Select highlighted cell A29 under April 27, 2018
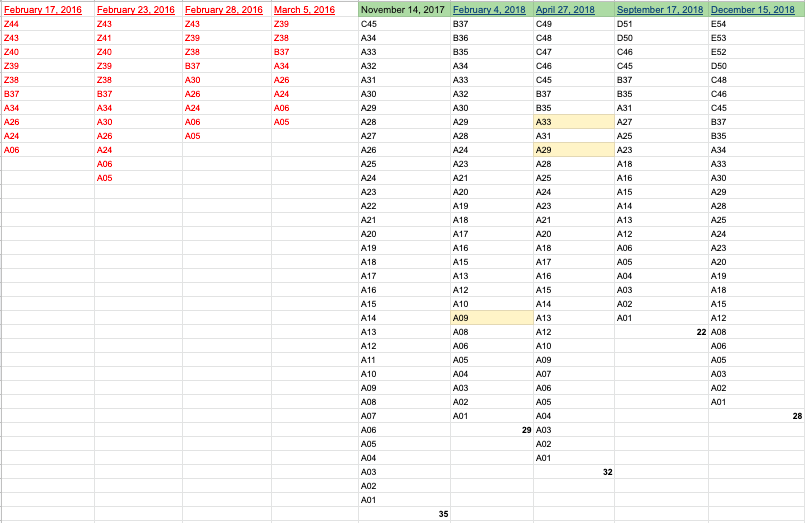Viewport: 805px width, 523px height. 574,150
